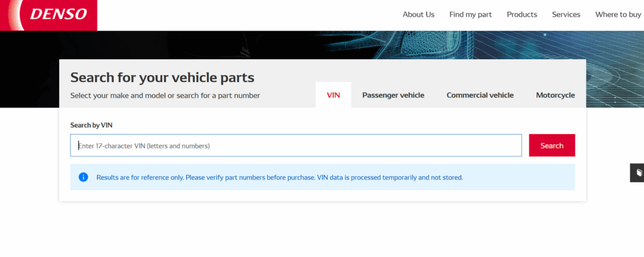The width and height of the screenshot is (644, 257).
Task: Switch to the Passenger vehicle tab
Action: pyautogui.click(x=393, y=95)
